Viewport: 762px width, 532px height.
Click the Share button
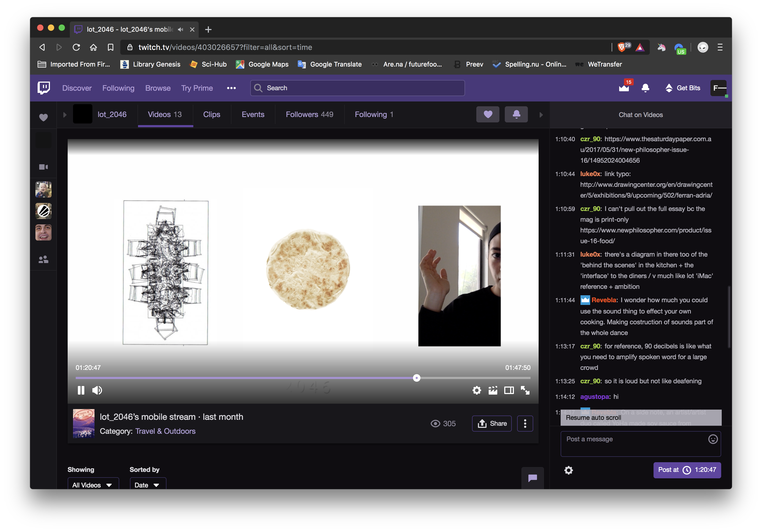(x=492, y=424)
